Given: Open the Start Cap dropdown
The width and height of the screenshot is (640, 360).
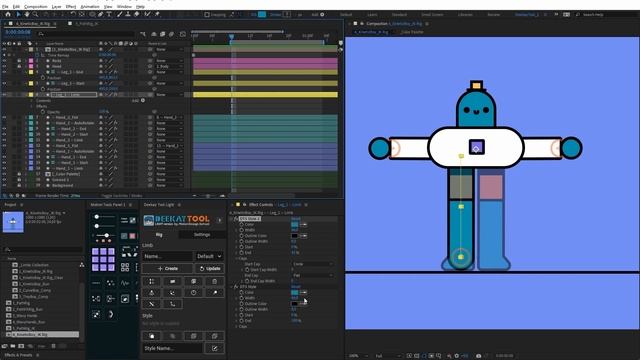Looking at the screenshot, I should [x=312, y=264].
